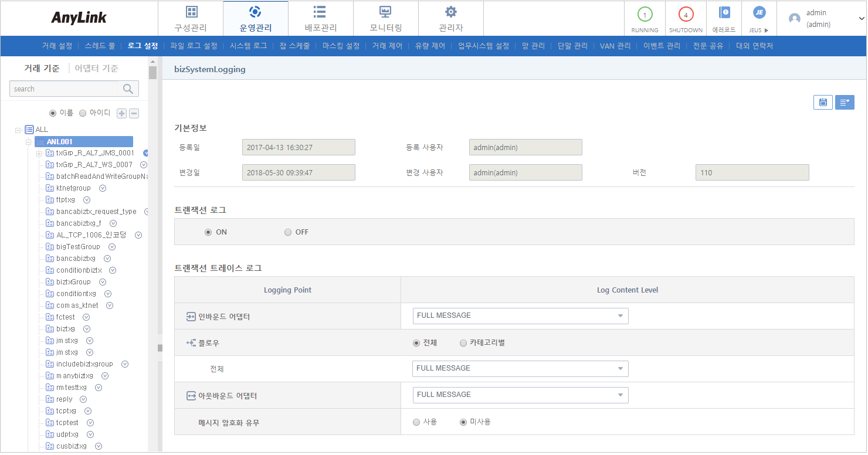Open dropdown arrow next to bigTestGroup

pyautogui.click(x=112, y=247)
